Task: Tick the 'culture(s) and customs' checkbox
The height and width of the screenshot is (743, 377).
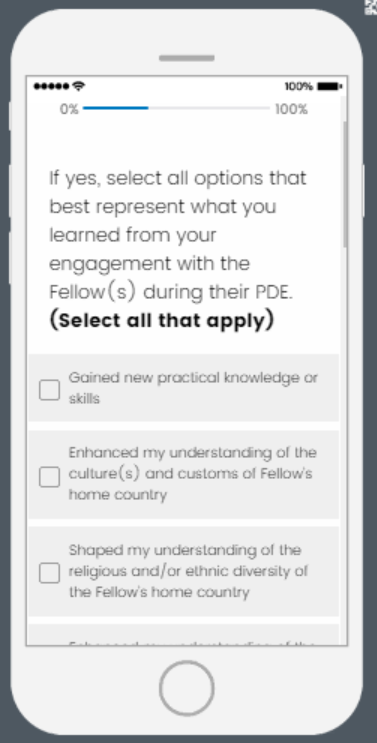Action: [49, 476]
